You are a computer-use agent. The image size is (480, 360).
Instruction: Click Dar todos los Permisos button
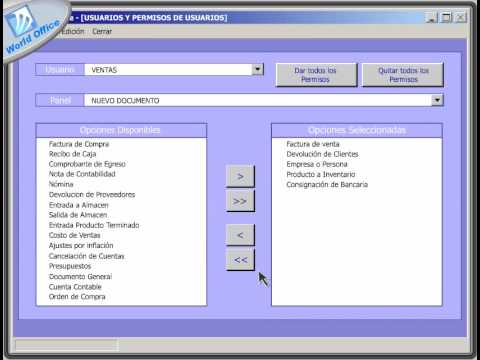point(316,75)
